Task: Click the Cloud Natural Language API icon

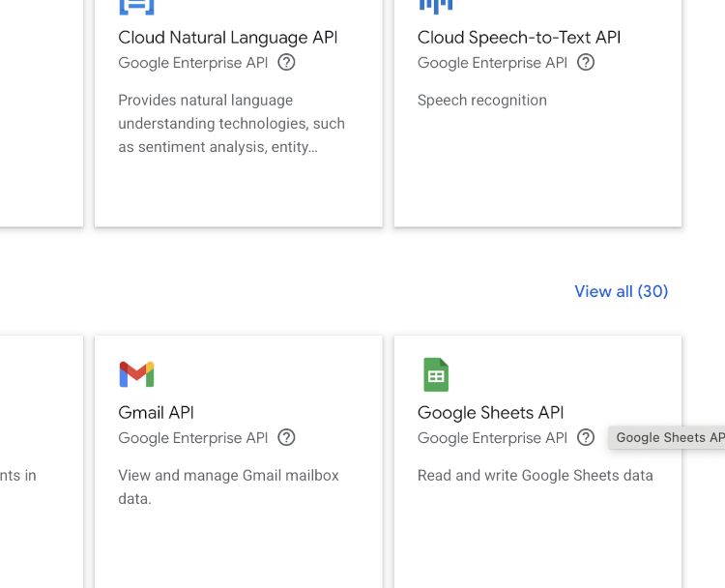Action: tap(136, 7)
